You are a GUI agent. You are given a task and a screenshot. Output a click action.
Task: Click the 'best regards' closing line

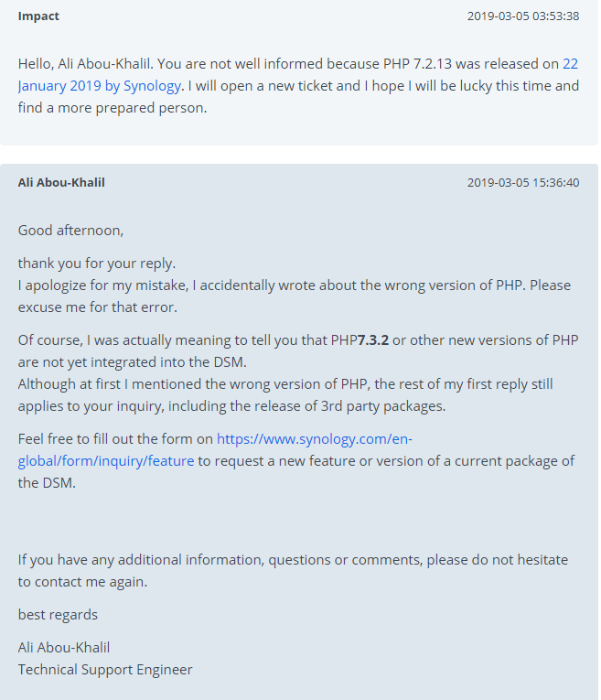pyautogui.click(x=58, y=615)
